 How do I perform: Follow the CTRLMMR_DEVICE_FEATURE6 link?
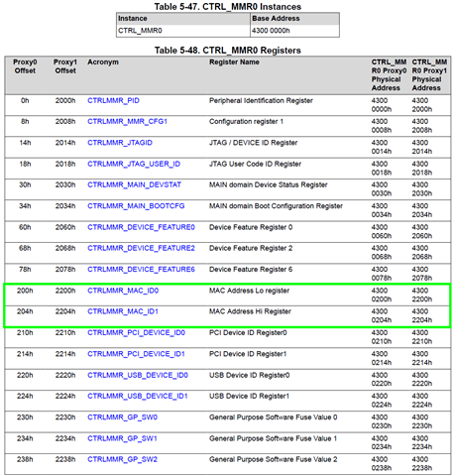[x=141, y=270]
